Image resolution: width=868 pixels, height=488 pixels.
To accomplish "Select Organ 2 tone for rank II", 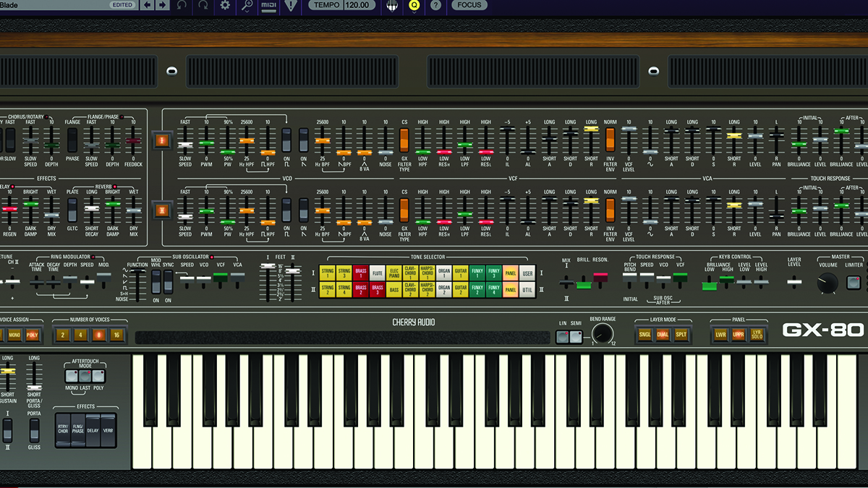I will coord(444,289).
